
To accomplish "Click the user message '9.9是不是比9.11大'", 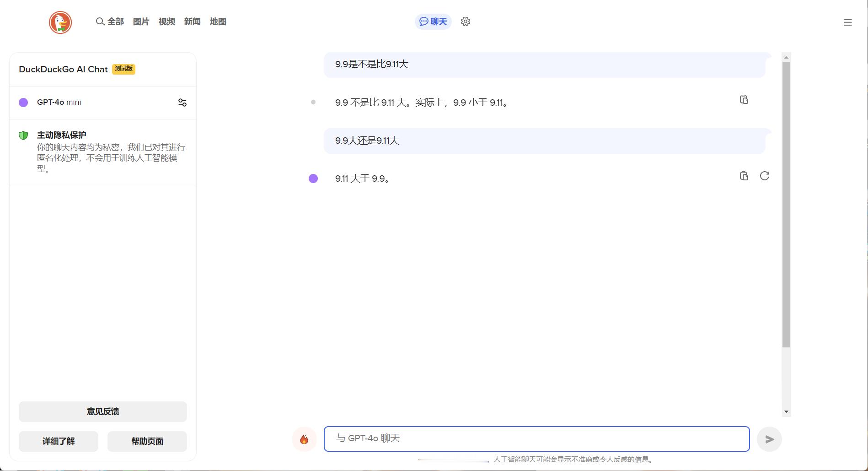I will click(545, 65).
